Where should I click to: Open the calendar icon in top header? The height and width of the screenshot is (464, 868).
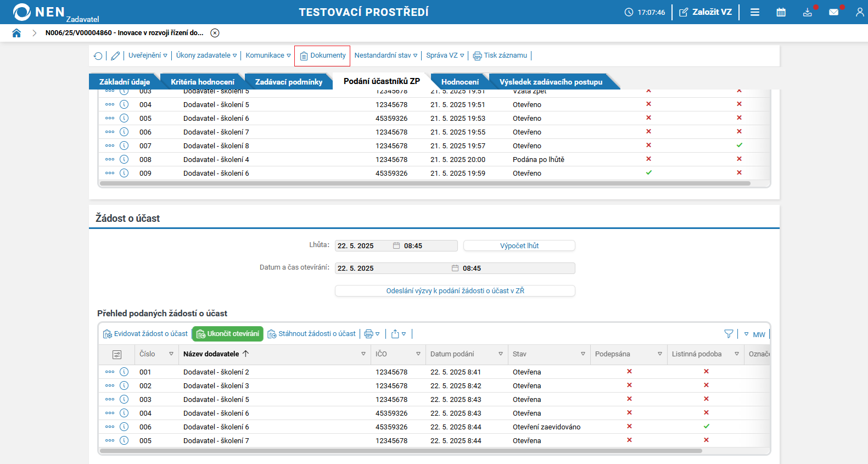[781, 12]
